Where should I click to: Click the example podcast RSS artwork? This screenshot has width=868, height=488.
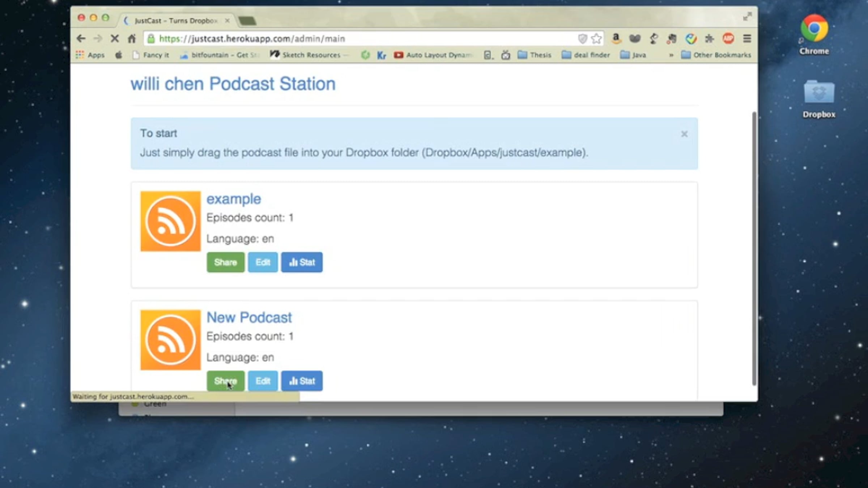171,221
